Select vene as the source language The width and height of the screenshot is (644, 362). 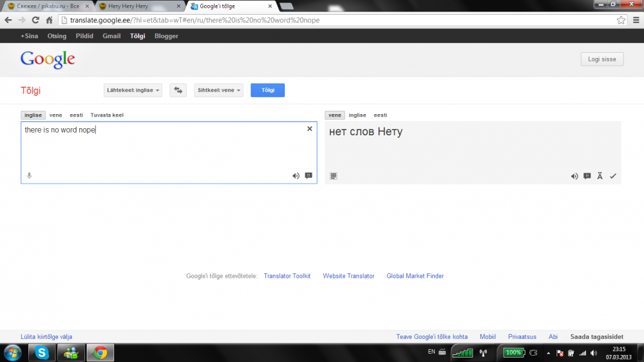(55, 115)
